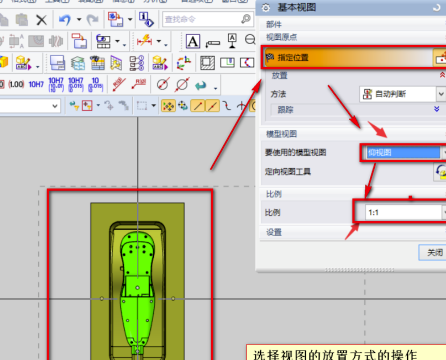Viewport: 446px width, 360px height.
Task: Click the numbered balloon list icon
Action: pyautogui.click(x=137, y=63)
